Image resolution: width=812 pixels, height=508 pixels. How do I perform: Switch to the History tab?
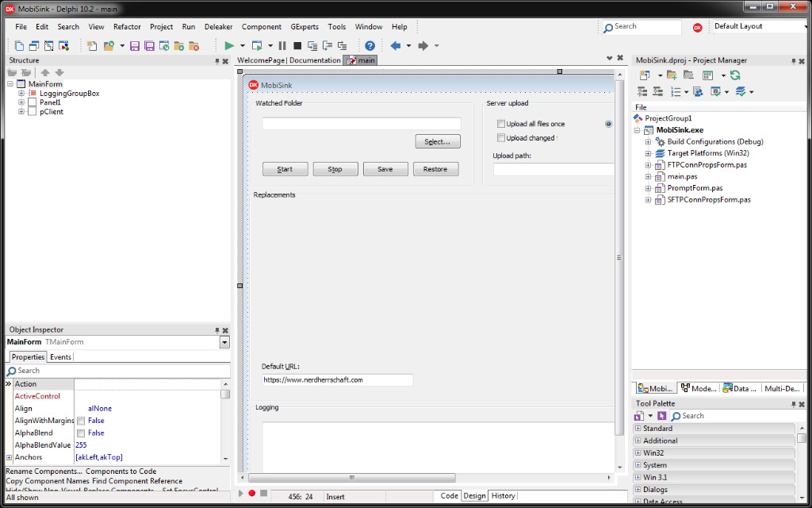click(x=503, y=495)
